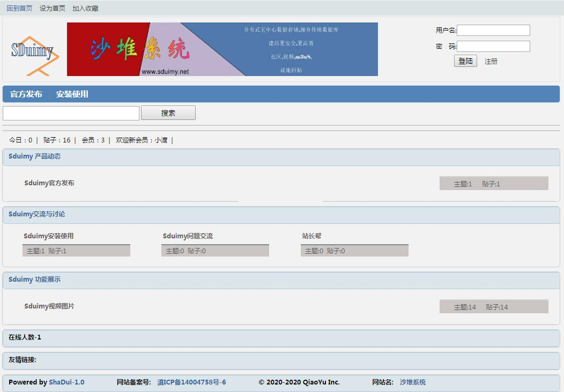Open the ICP备14004758号-6 record link
The width and height of the screenshot is (564, 392).
pyautogui.click(x=191, y=382)
